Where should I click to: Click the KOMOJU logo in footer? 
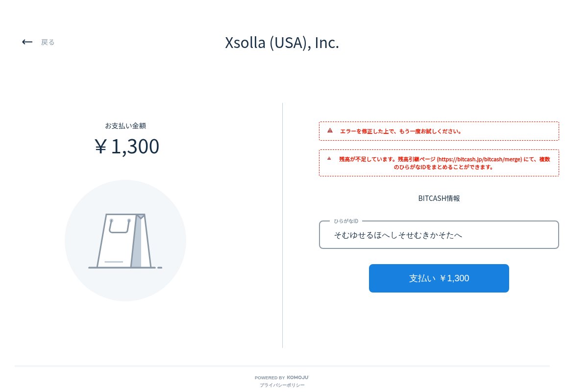pyautogui.click(x=297, y=377)
